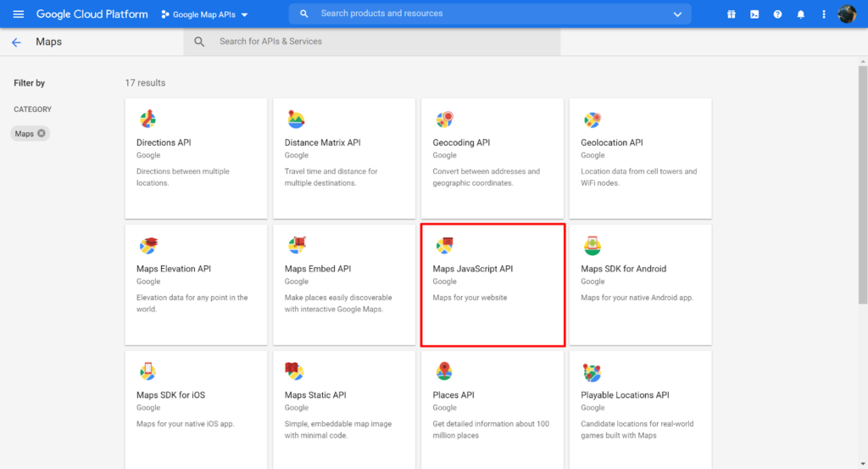Click the CATEGORY filter heading

[33, 109]
